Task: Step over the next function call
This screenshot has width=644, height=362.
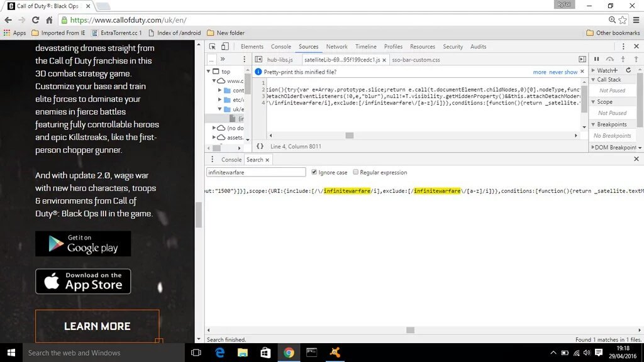Action: click(x=609, y=59)
